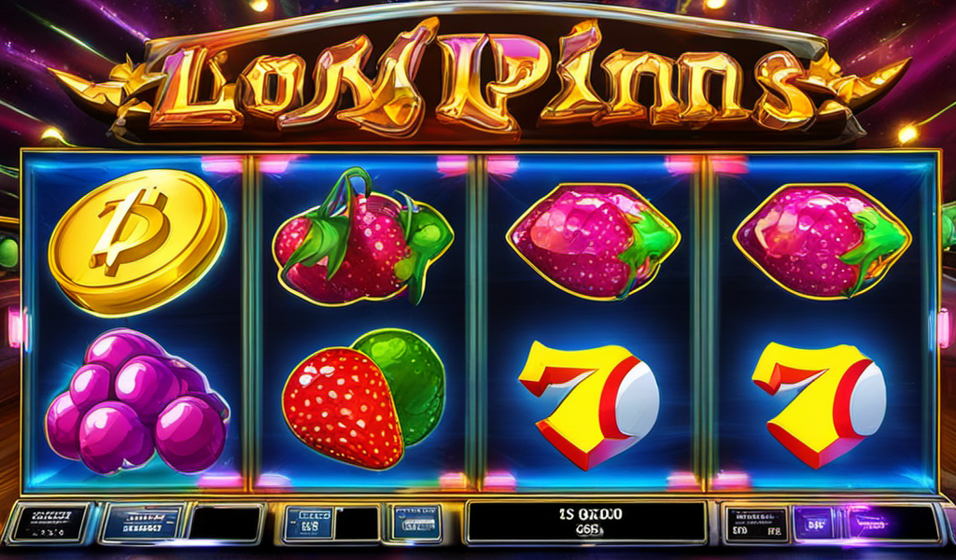Click the pink berry in the third reel
Viewport: 956px width, 560px height.
point(593,242)
